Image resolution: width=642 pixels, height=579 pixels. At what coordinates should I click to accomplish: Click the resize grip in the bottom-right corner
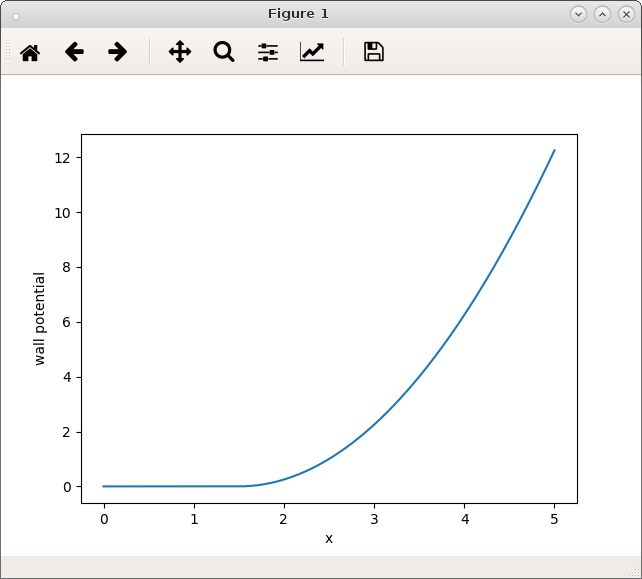click(632, 570)
